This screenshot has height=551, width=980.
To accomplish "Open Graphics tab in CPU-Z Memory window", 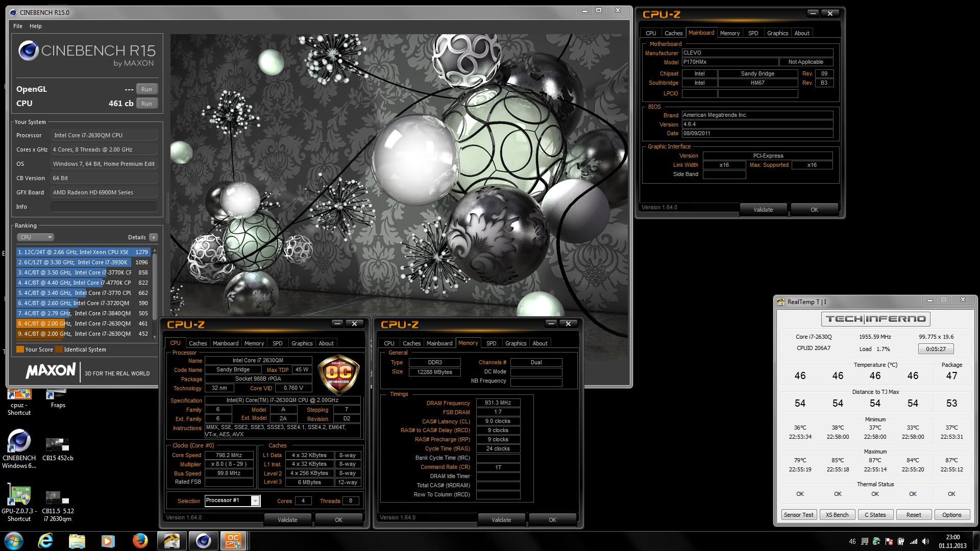I will [516, 343].
